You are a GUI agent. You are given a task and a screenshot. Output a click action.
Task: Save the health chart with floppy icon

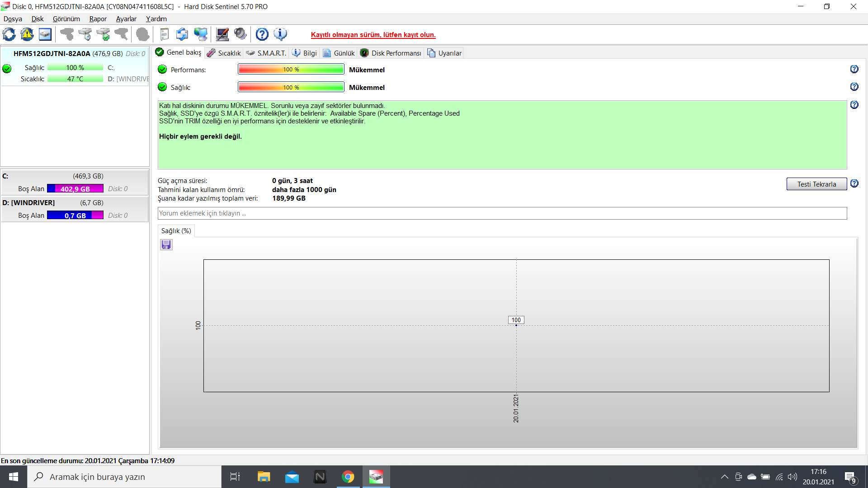tap(166, 245)
